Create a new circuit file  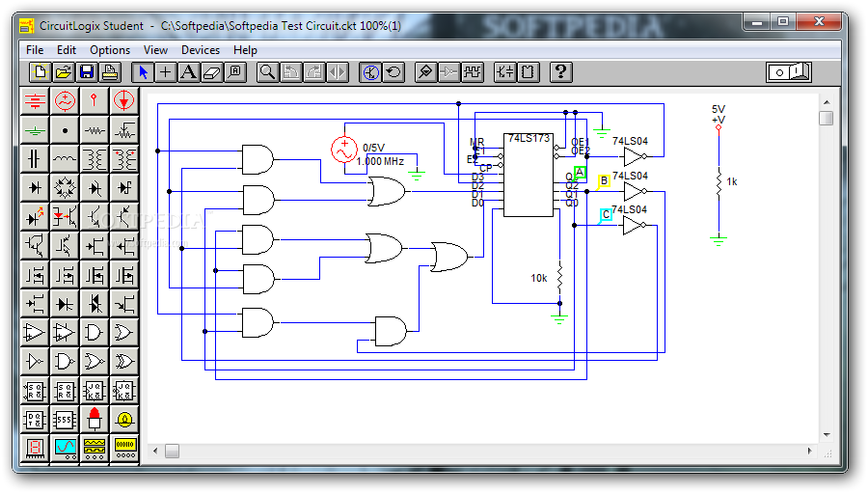40,72
